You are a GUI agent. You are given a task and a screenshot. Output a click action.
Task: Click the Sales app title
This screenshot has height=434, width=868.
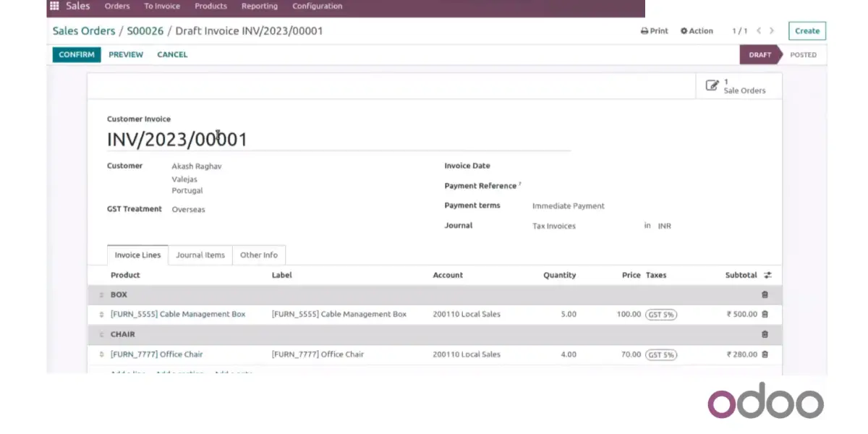(x=78, y=6)
